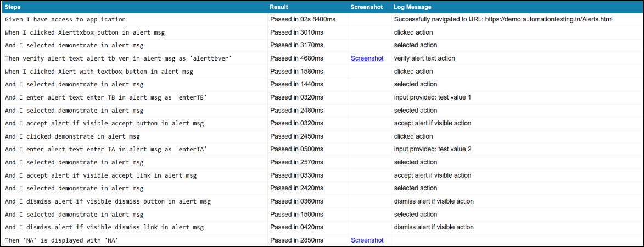Click the Steps column header
The height and width of the screenshot is (247, 644).
click(13, 7)
